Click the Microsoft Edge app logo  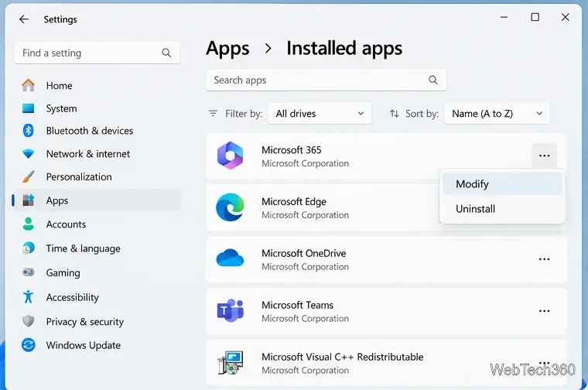(x=231, y=207)
